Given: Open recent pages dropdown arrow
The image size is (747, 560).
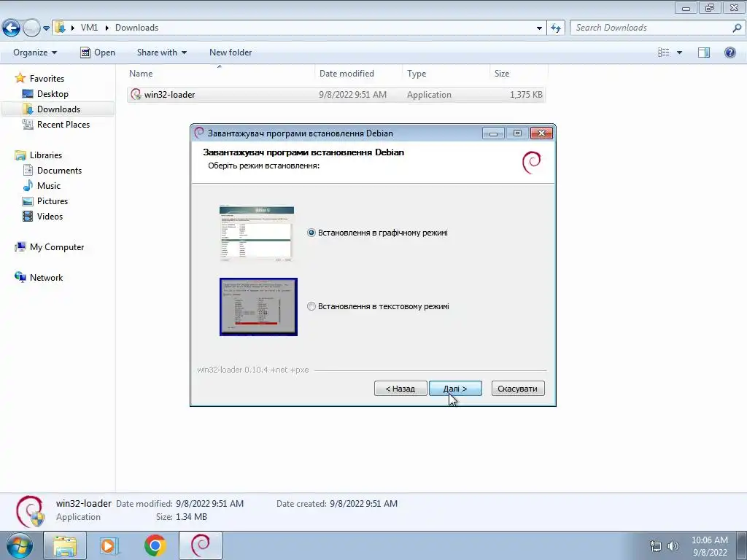Looking at the screenshot, I should (x=46, y=28).
